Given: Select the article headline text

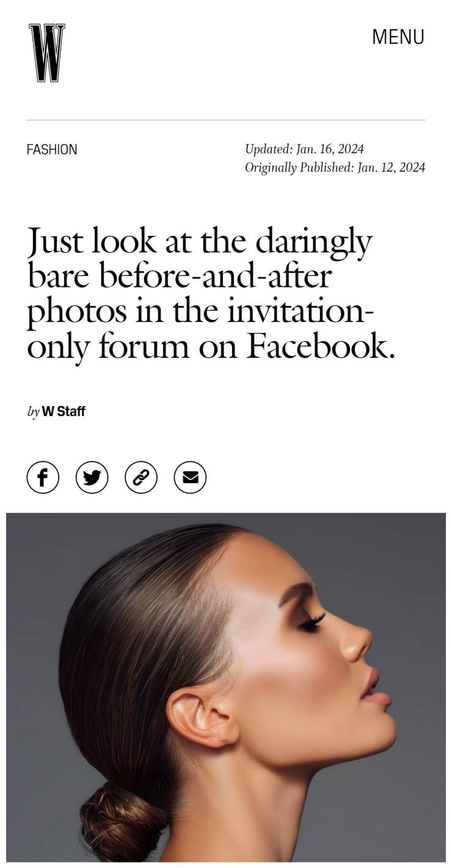Looking at the screenshot, I should point(211,294).
